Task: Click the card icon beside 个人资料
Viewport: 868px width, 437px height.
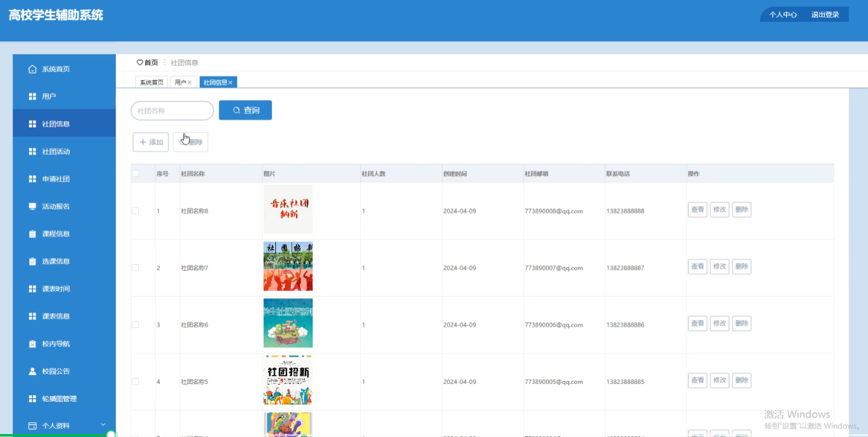Action: coord(32,426)
